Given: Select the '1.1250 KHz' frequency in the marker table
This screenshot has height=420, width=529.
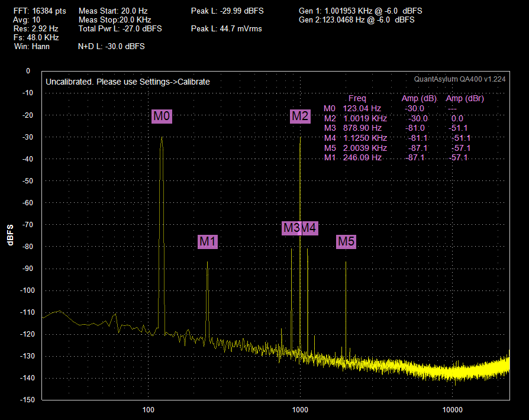Looking at the screenshot, I should [x=365, y=138].
